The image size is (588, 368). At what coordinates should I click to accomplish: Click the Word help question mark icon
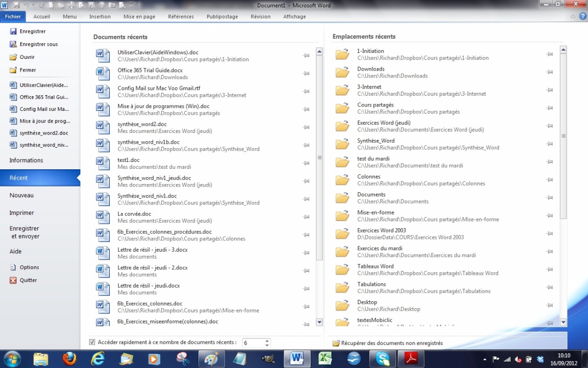[583, 16]
